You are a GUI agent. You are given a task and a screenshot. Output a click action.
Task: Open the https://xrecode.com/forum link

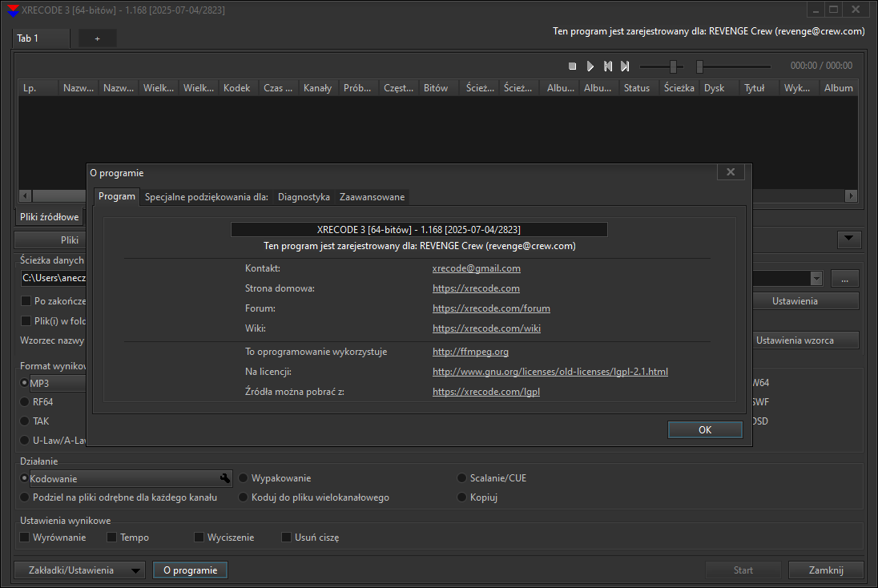[491, 308]
